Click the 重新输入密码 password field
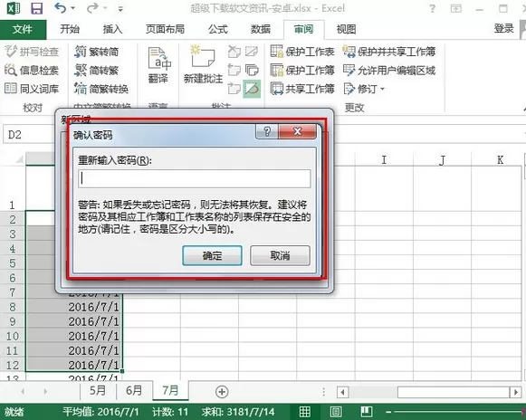The image size is (526, 420). (x=195, y=178)
